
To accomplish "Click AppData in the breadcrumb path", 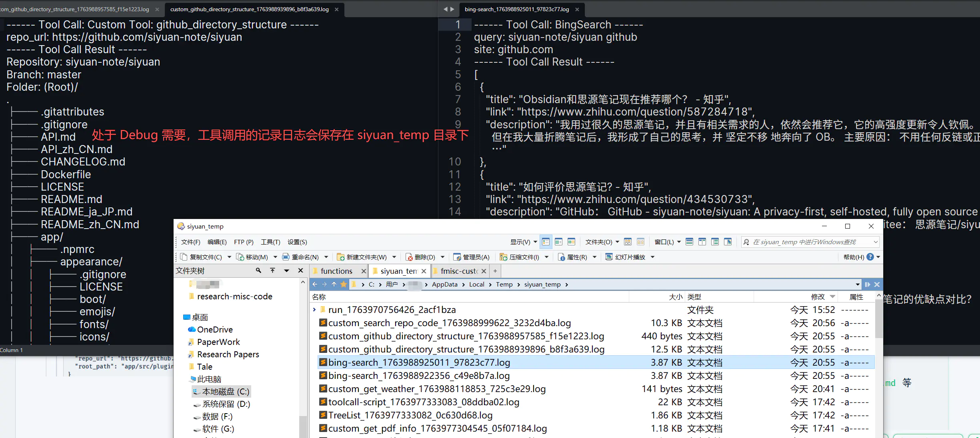I will (444, 285).
